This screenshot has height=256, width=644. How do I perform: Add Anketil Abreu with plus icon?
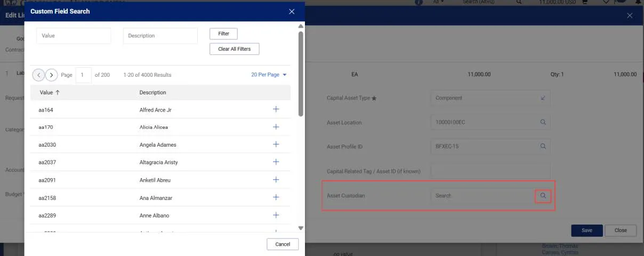(x=276, y=180)
